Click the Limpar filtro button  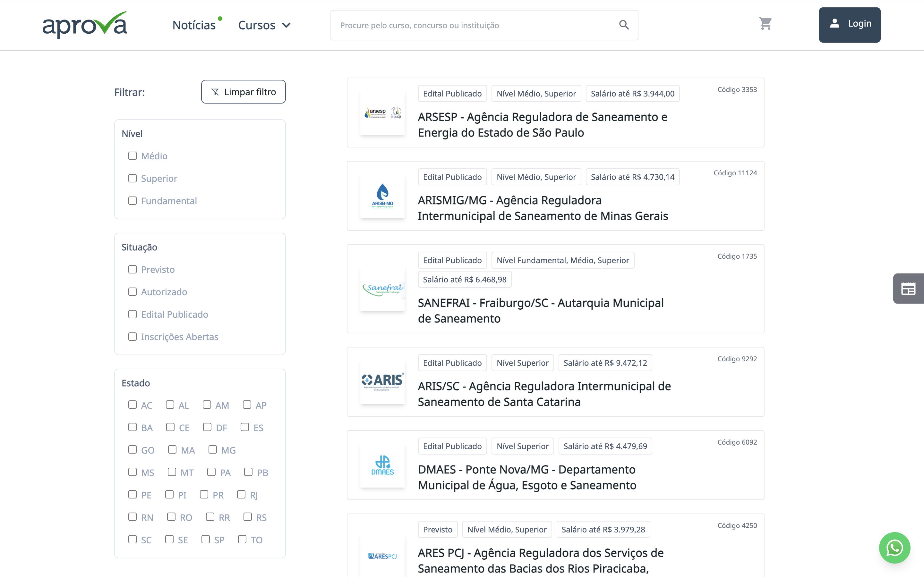(x=243, y=92)
